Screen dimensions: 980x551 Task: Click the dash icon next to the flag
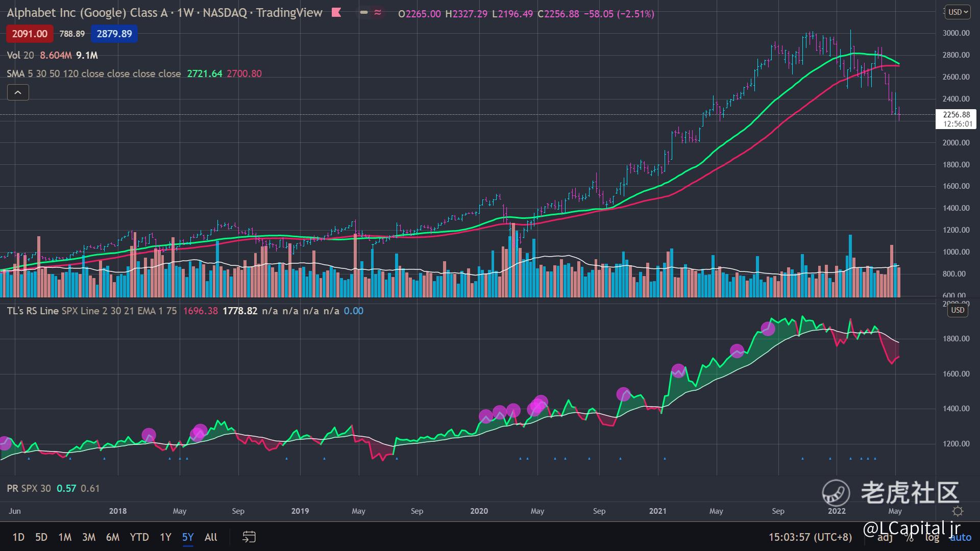(x=364, y=13)
